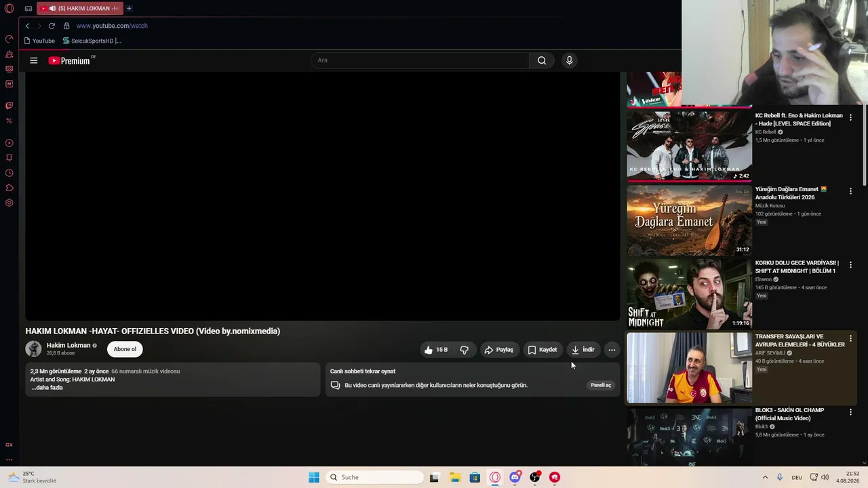The width and height of the screenshot is (868, 488).
Task: Open the TRANSFER SAVAŞLARI video title
Action: click(x=800, y=340)
